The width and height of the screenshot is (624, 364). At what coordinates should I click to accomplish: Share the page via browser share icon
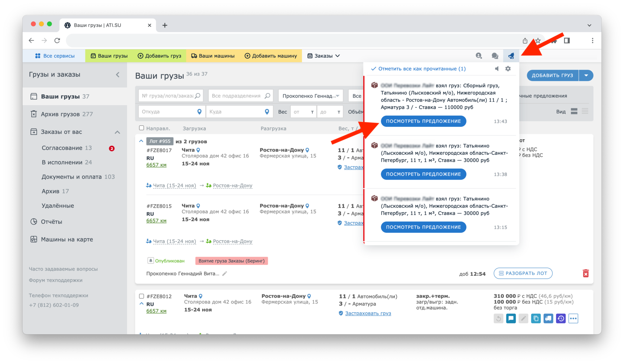[x=525, y=40]
